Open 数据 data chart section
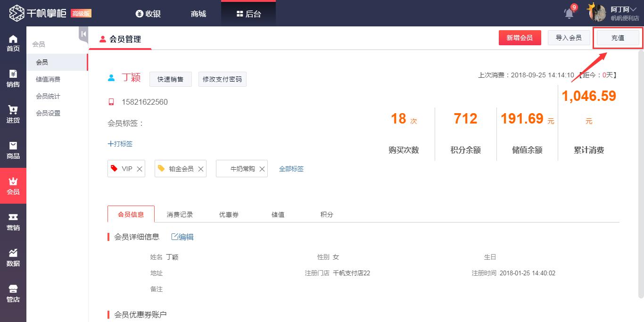The width and height of the screenshot is (644, 322). click(13, 258)
